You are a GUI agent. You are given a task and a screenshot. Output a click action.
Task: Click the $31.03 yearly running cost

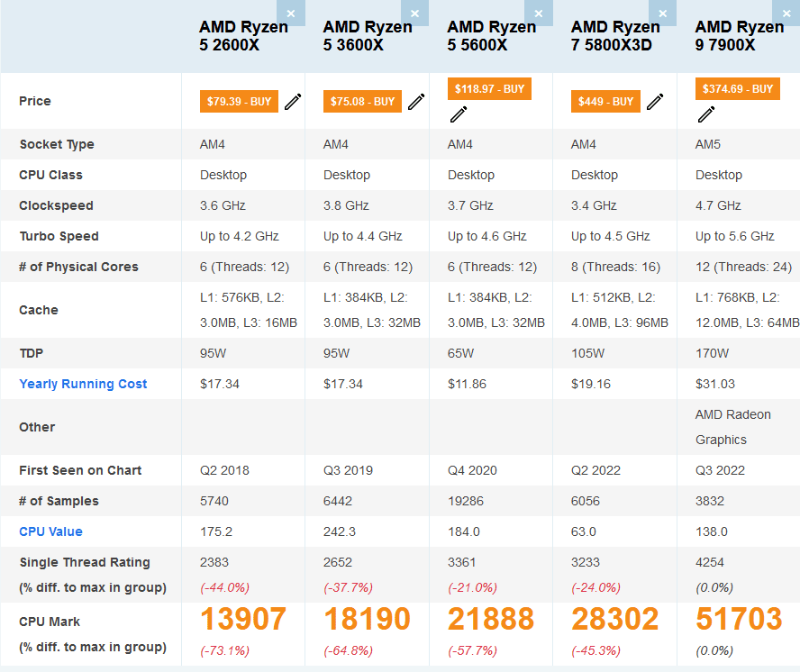pyautogui.click(x=715, y=384)
